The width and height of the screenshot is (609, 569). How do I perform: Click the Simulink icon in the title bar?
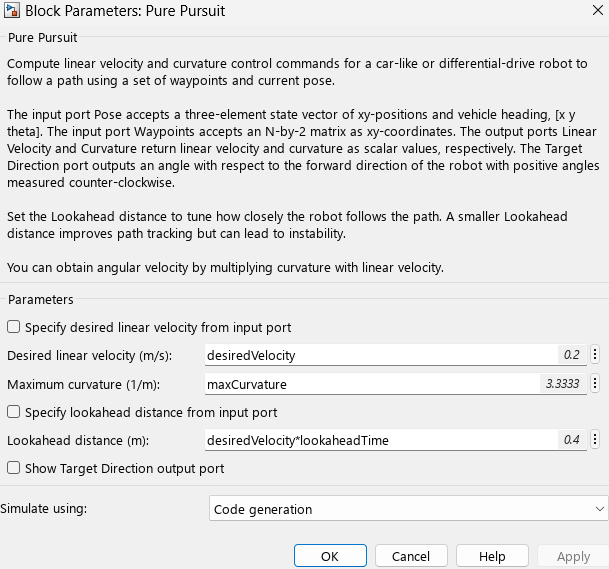tap(13, 13)
